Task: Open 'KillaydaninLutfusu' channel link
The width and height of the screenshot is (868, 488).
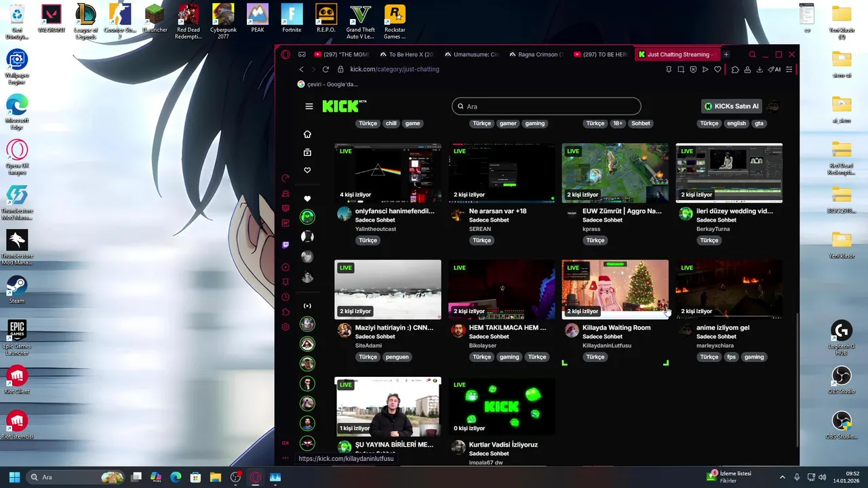Action: pos(607,346)
